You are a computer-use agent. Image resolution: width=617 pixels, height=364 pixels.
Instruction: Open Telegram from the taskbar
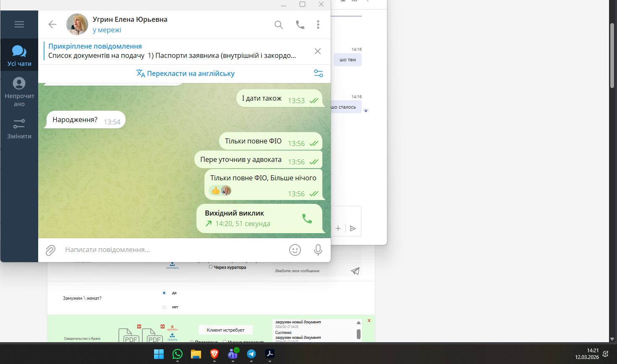click(251, 354)
